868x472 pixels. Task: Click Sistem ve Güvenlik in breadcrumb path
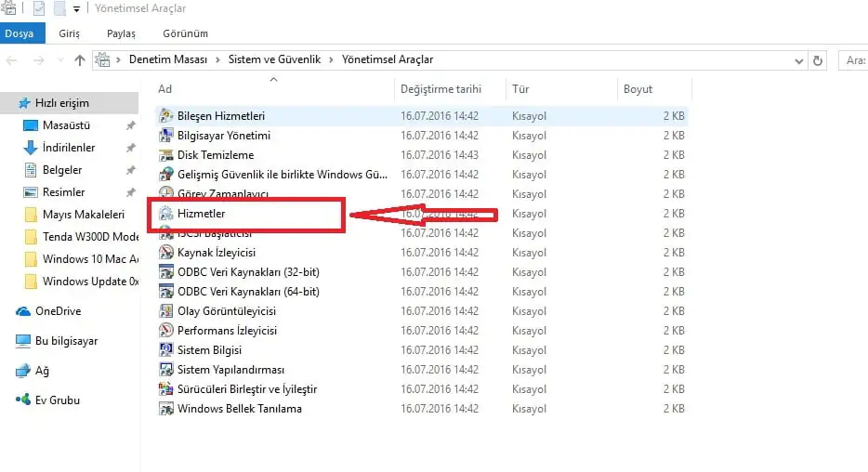274,59
